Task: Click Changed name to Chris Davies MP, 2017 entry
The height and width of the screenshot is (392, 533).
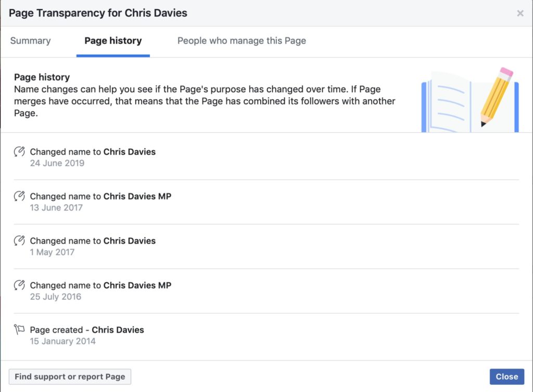Action: tap(100, 196)
